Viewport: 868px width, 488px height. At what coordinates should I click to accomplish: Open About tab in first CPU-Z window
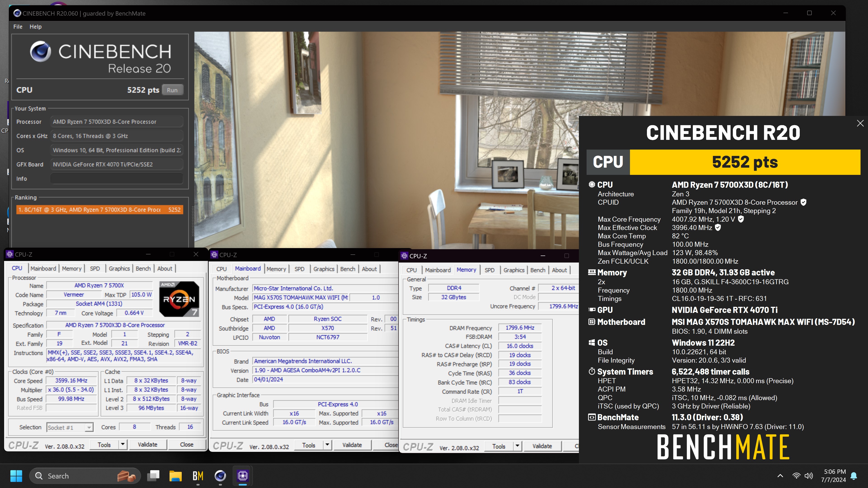[165, 268]
